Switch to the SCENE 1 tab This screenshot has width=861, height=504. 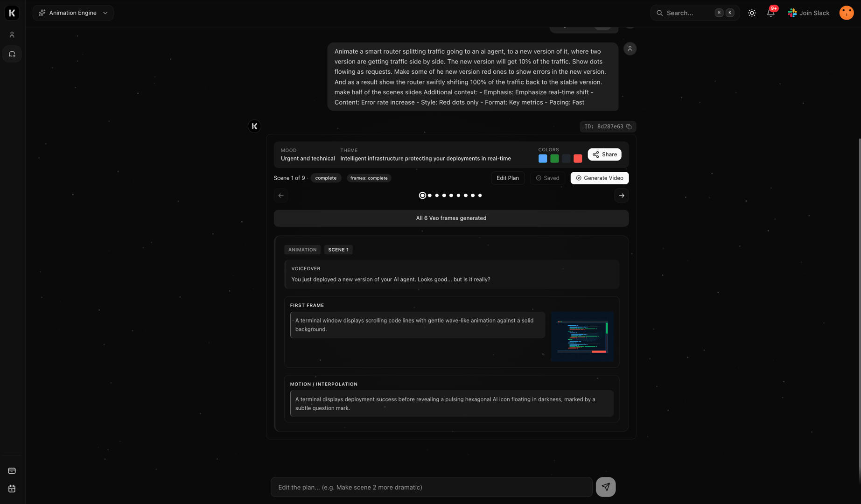(x=338, y=250)
